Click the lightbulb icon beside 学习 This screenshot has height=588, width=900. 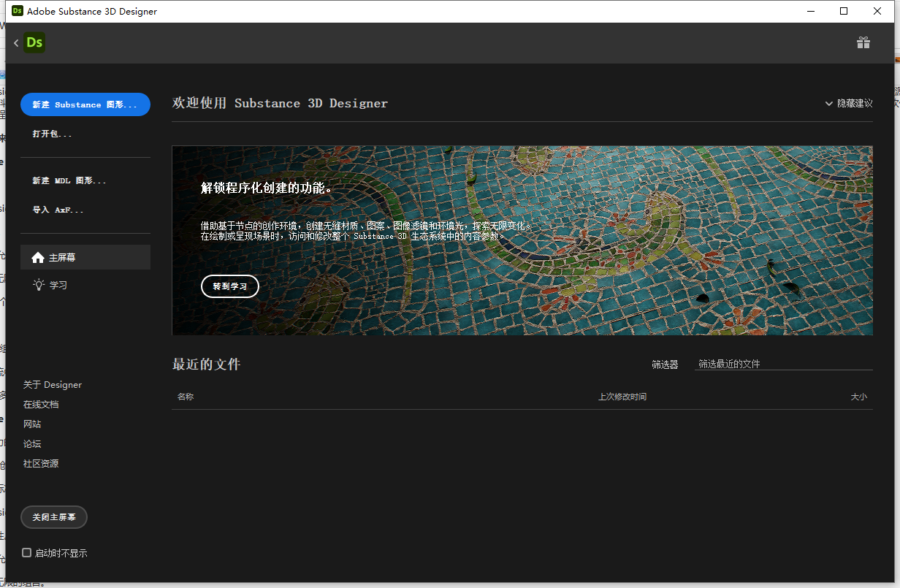(x=38, y=285)
